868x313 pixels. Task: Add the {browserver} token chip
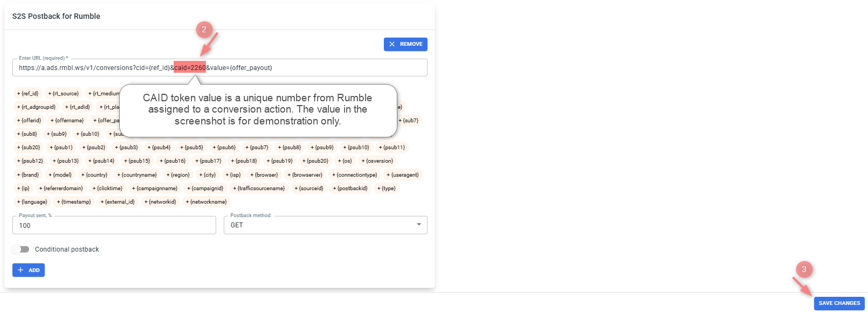coord(305,175)
